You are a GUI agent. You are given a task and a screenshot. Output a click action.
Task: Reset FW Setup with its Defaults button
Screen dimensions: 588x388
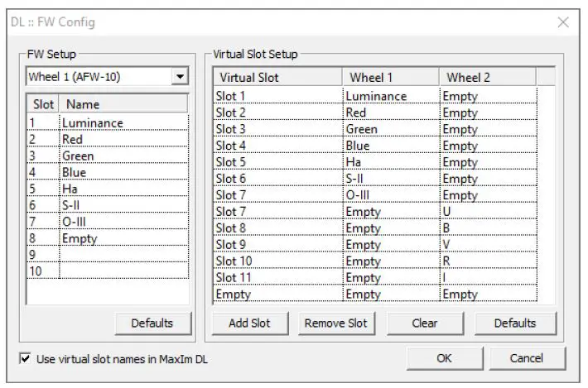152,323
